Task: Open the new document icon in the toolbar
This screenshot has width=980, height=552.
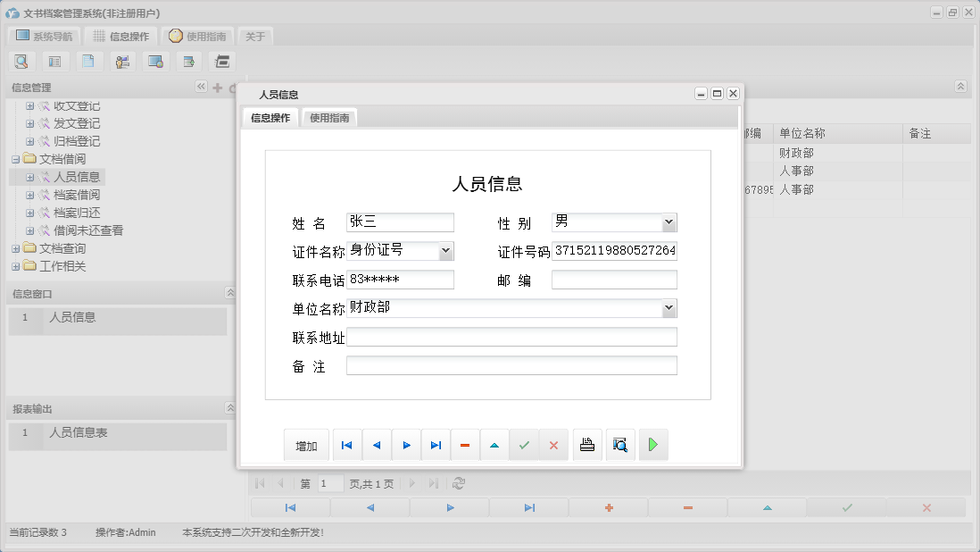Action: [x=87, y=61]
